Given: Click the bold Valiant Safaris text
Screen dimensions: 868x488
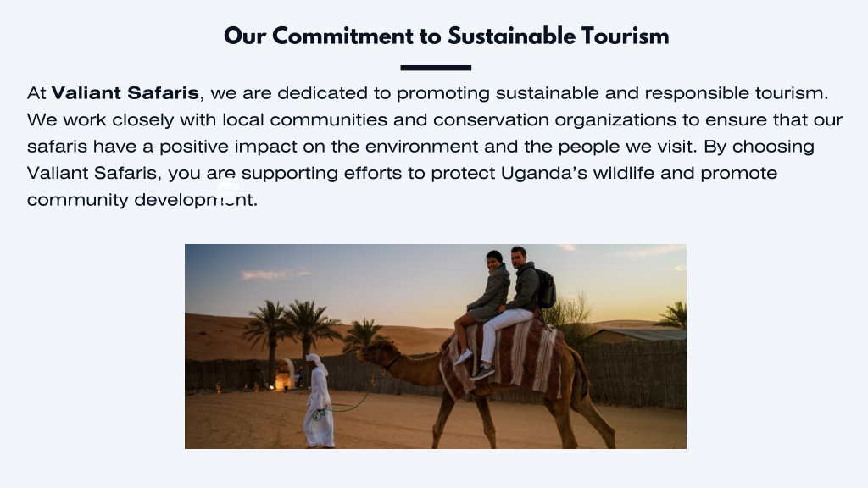Looking at the screenshot, I should click(x=125, y=93).
